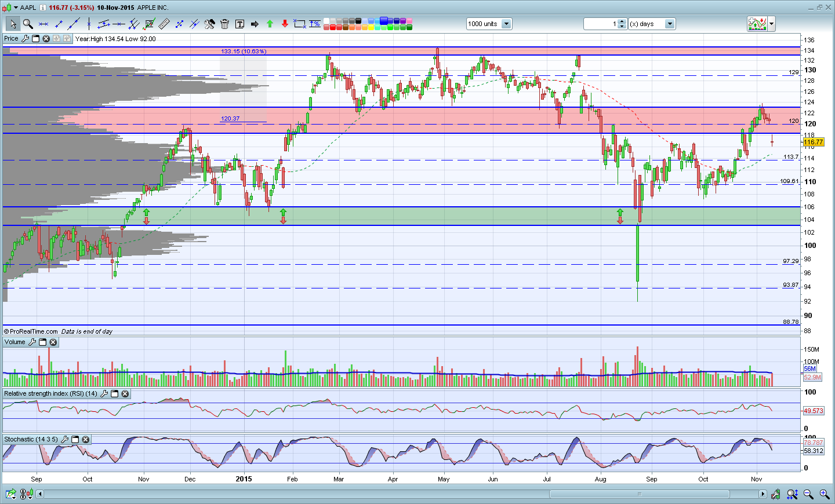Open the dropdown arrow next to AAPL ticker
This screenshot has height=504, width=835.
16,8
